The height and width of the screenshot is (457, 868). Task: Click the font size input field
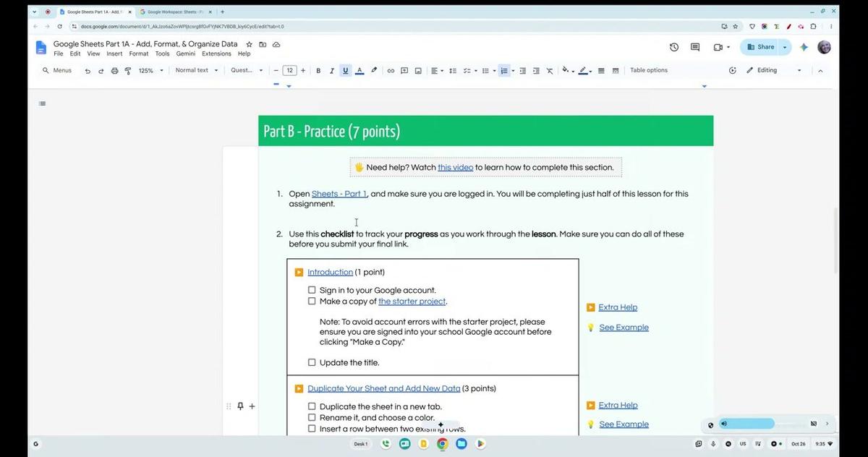coord(289,71)
